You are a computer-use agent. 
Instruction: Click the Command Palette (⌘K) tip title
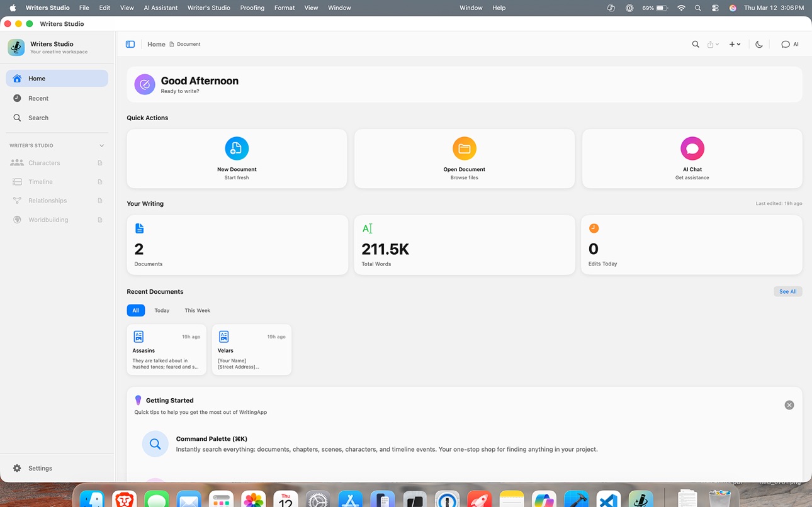[211, 439]
